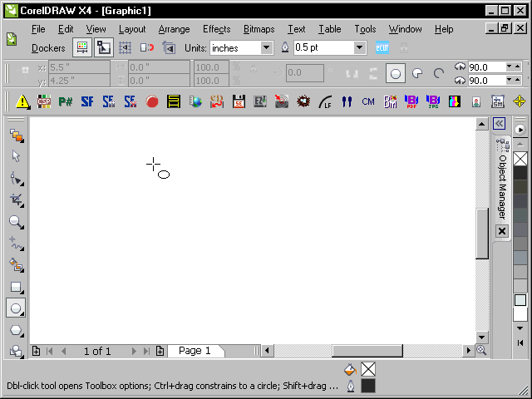Click the no-color X swatch in palette
This screenshot has width=532, height=399.
pyautogui.click(x=520, y=158)
